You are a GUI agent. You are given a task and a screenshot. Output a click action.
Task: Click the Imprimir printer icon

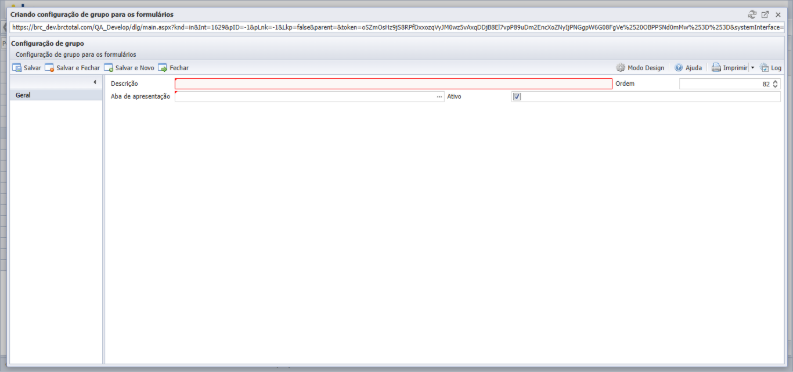pyautogui.click(x=716, y=68)
